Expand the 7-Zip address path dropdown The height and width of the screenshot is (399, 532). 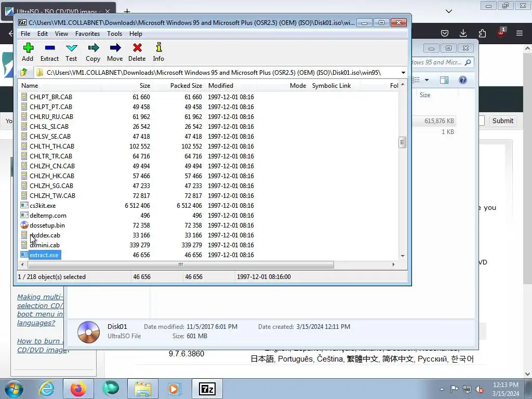tap(403, 73)
